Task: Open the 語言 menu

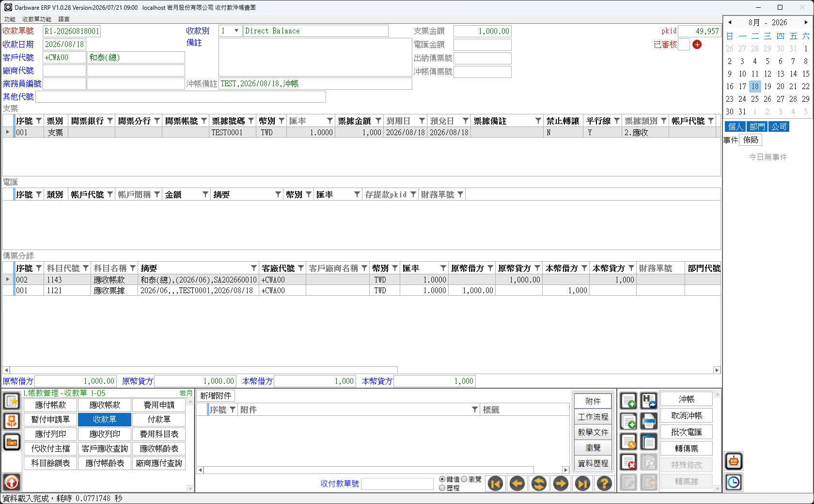Action: point(64,19)
